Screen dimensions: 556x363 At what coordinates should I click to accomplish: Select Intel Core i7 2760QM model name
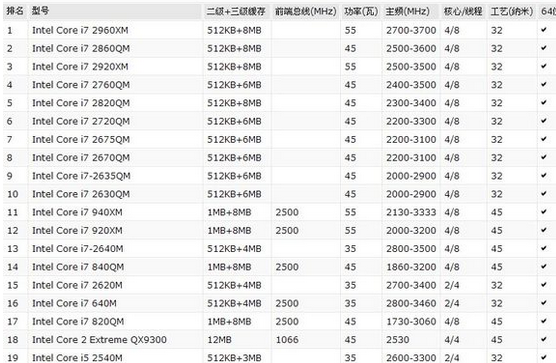81,85
